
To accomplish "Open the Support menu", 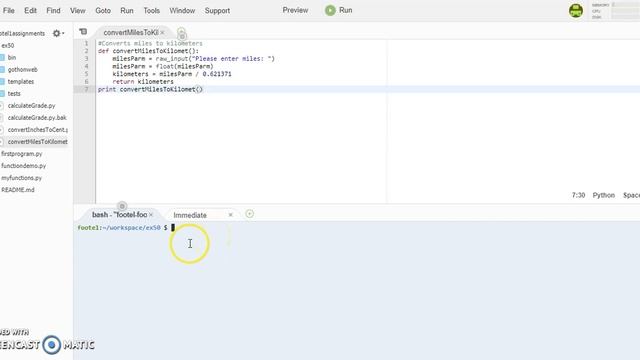I will click(217, 11).
